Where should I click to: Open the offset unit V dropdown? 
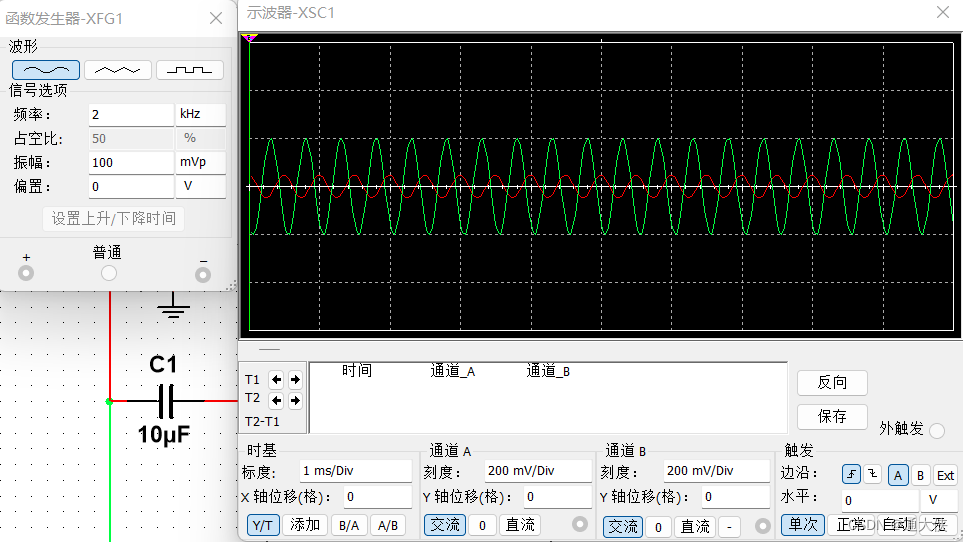point(201,186)
